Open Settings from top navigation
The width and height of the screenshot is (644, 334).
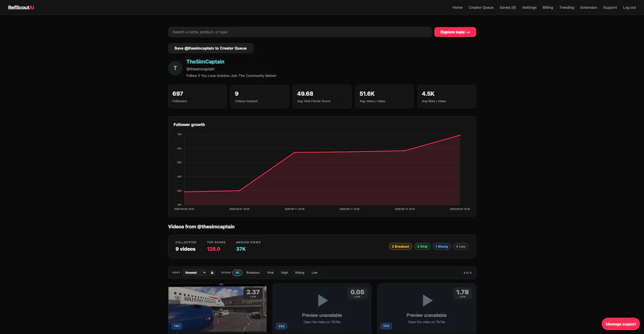[529, 8]
